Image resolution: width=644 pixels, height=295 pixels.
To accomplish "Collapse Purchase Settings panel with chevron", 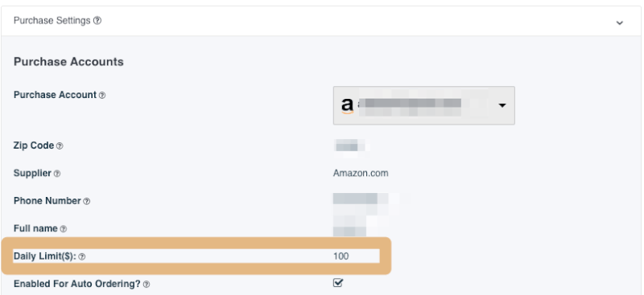I will [x=620, y=23].
